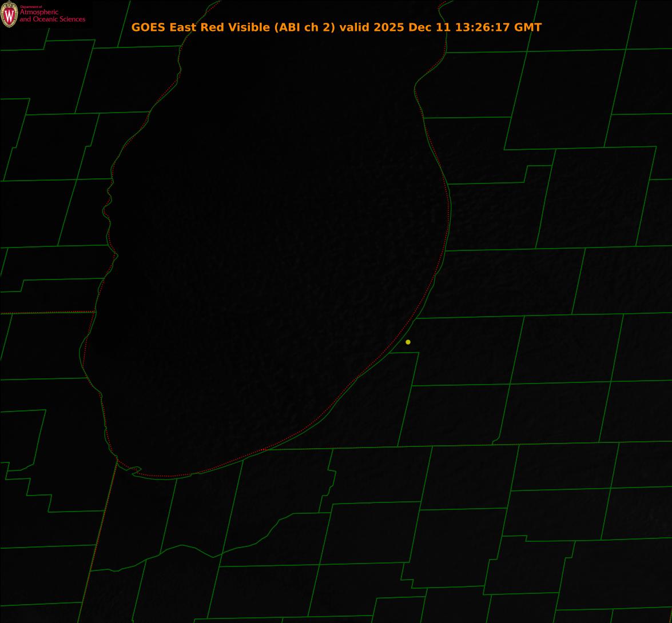This screenshot has height=623, width=672.
Task: Click the UW crest logo
Action: pos(9,14)
